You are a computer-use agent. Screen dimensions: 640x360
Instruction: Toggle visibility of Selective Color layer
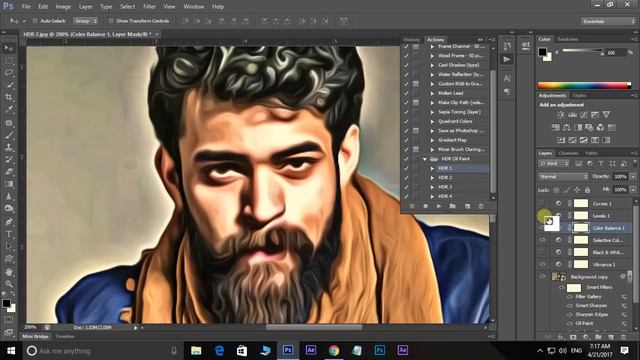(542, 240)
